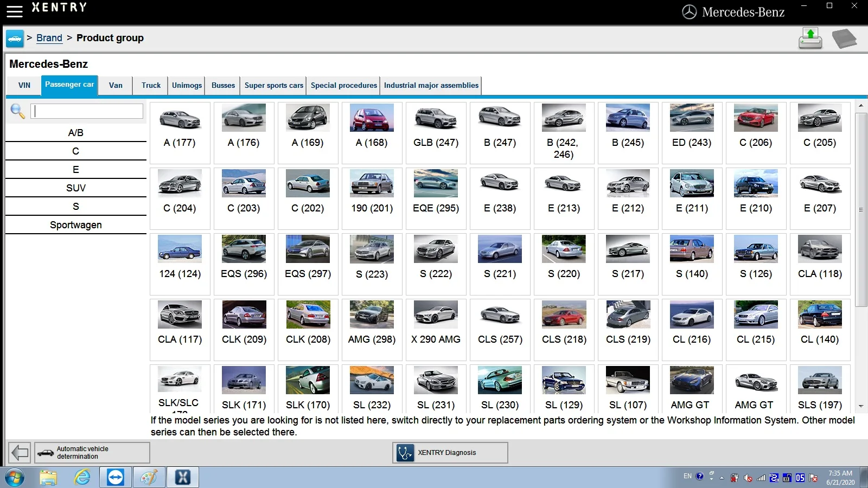868x488 pixels.
Task: Open Super sports cars tab
Action: 273,85
